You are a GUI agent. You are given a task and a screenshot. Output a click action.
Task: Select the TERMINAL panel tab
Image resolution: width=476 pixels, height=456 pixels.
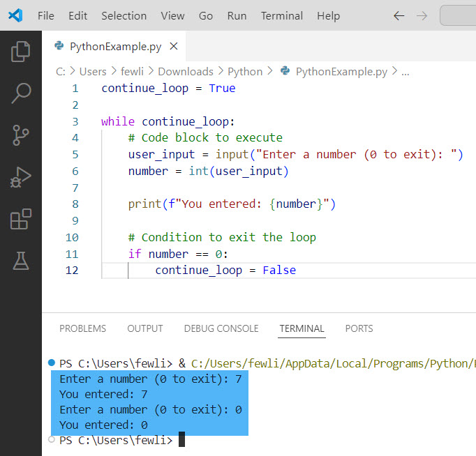[x=302, y=328]
